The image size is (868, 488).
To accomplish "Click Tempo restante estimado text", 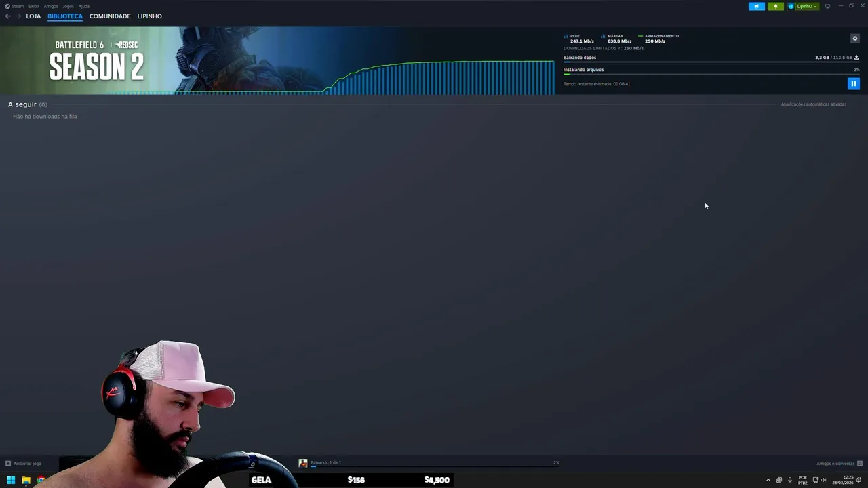I will [597, 84].
